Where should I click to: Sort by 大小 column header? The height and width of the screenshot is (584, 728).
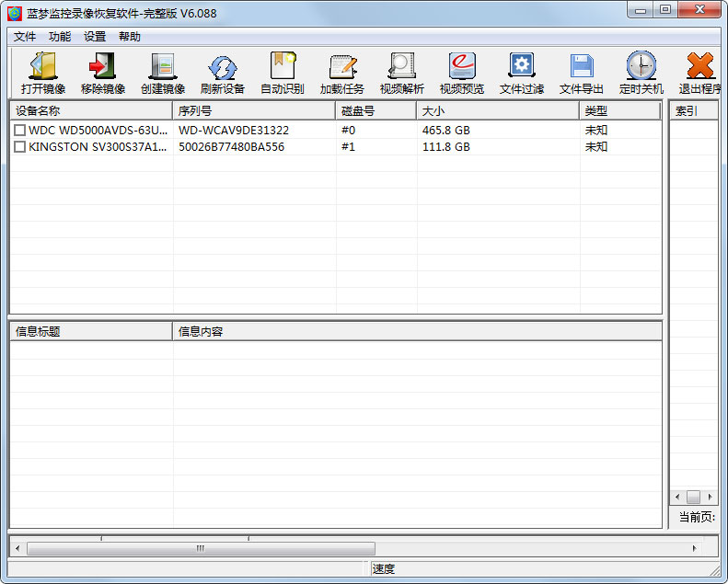click(497, 111)
